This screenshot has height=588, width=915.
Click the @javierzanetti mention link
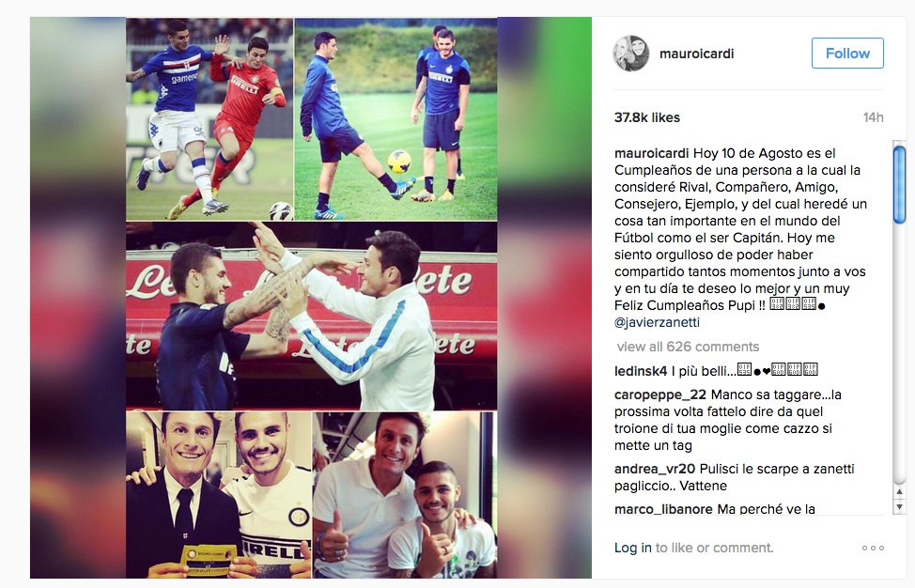pyautogui.click(x=657, y=322)
